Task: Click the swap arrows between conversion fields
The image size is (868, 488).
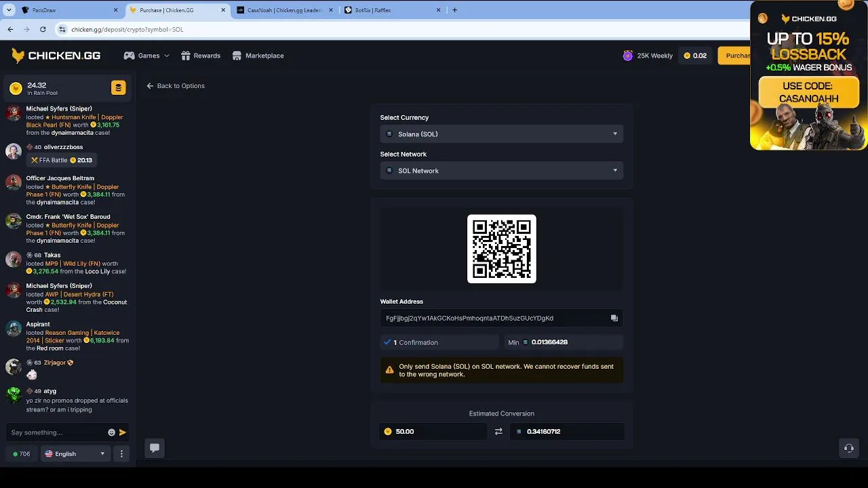Action: point(498,431)
